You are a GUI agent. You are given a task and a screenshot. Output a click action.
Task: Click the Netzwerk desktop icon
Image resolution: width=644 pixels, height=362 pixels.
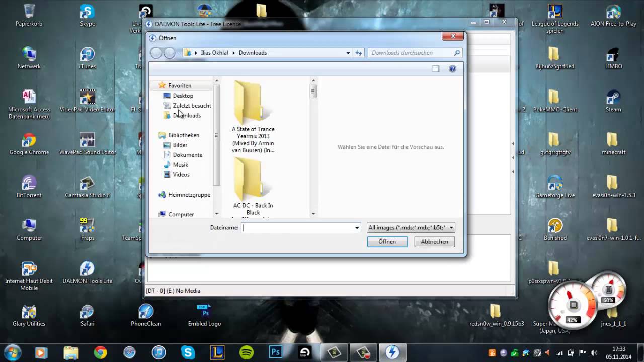pos(29,58)
